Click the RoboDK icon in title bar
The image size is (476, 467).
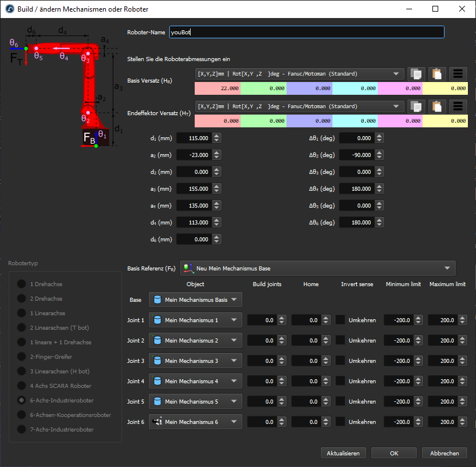click(x=9, y=9)
